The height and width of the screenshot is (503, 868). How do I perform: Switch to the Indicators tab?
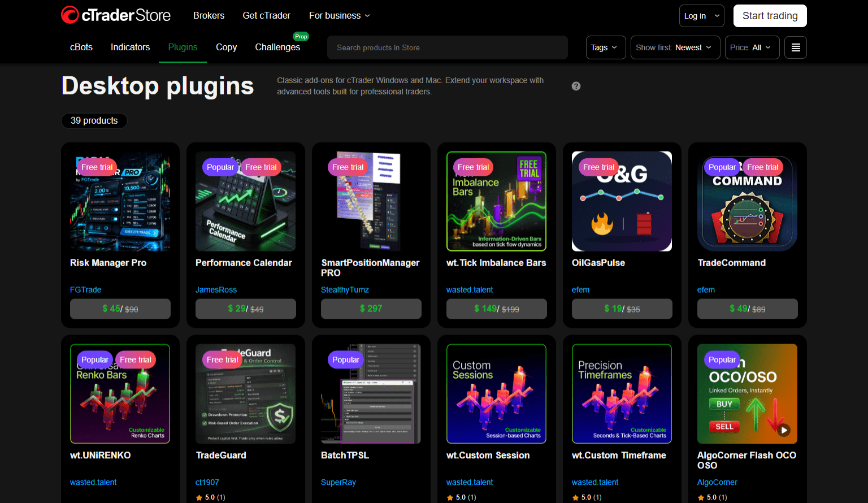(x=130, y=47)
